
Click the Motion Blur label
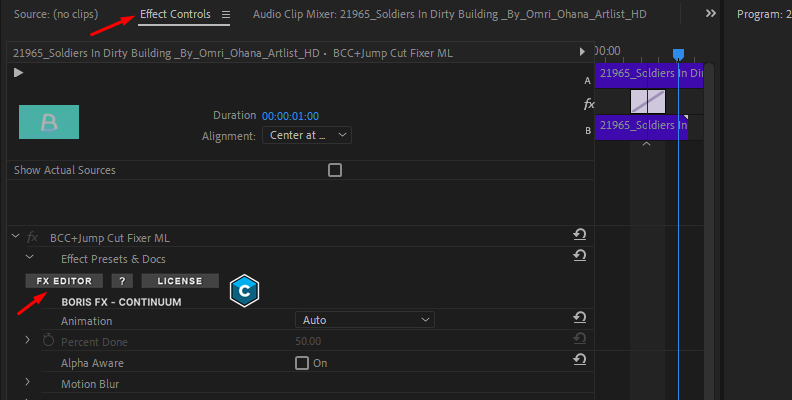[x=90, y=384]
